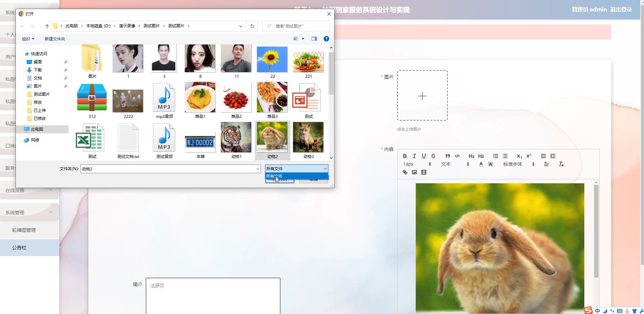The image size is (644, 314).
Task: Select 下载 in quick access
Action: click(37, 70)
